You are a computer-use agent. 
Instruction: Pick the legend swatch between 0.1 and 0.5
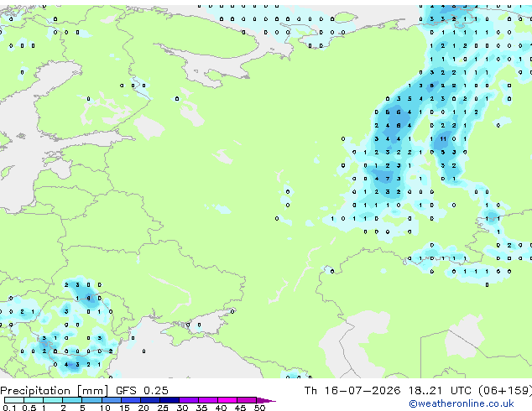14,400
